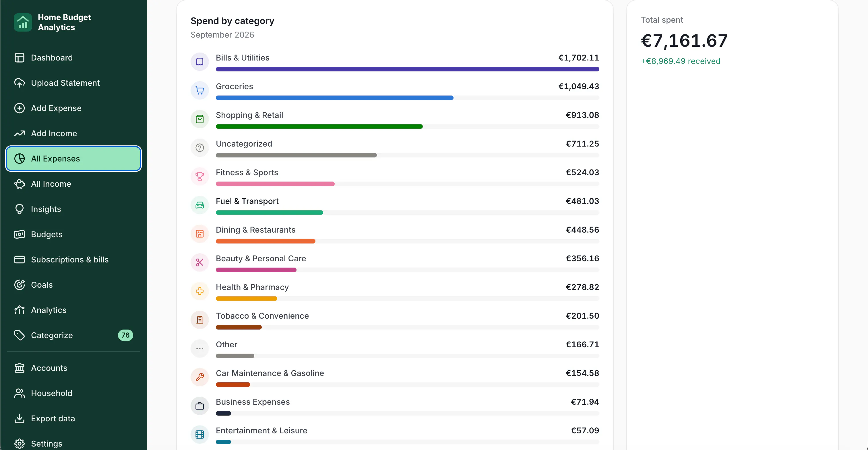The height and width of the screenshot is (450, 868).
Task: Click the 76 badge next to Categorize
Action: pos(125,335)
